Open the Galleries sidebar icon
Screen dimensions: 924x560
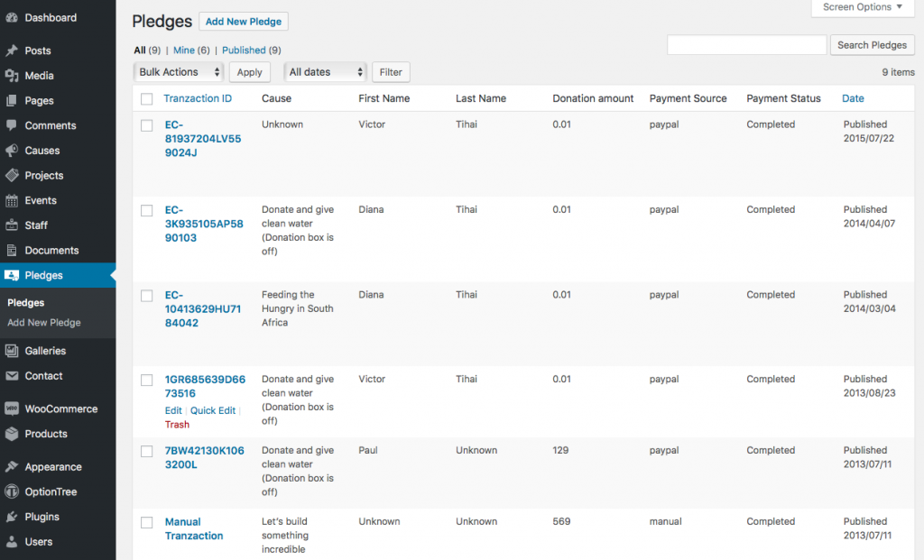13,350
